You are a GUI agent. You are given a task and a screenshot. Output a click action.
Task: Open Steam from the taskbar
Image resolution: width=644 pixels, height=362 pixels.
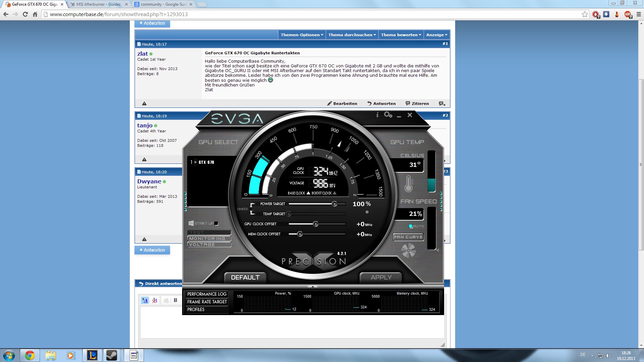pyautogui.click(x=112, y=355)
